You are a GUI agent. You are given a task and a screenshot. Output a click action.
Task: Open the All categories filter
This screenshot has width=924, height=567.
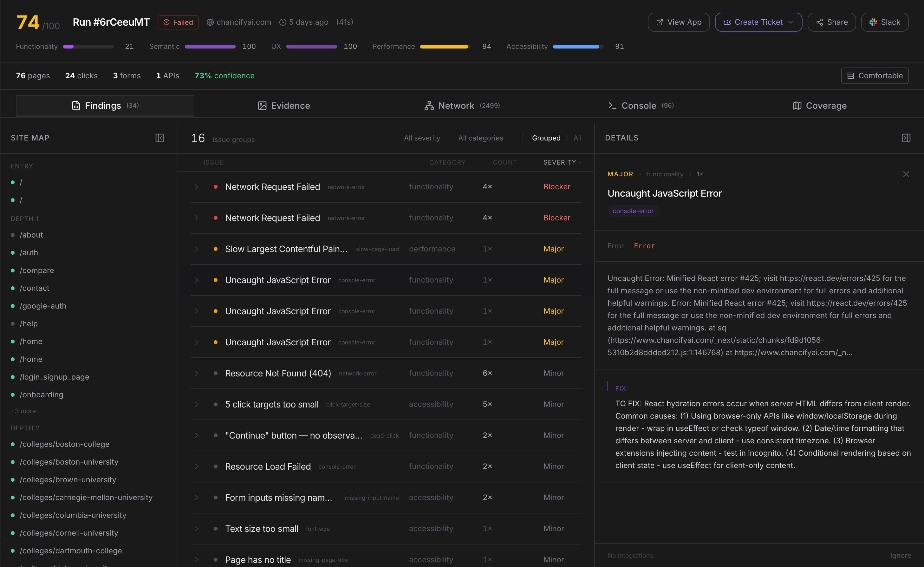tap(481, 138)
